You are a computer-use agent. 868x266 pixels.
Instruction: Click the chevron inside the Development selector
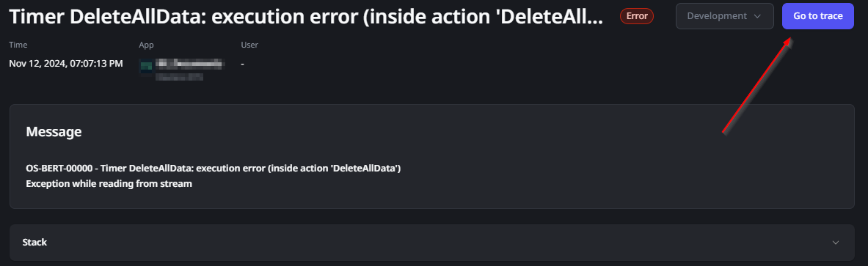click(757, 17)
